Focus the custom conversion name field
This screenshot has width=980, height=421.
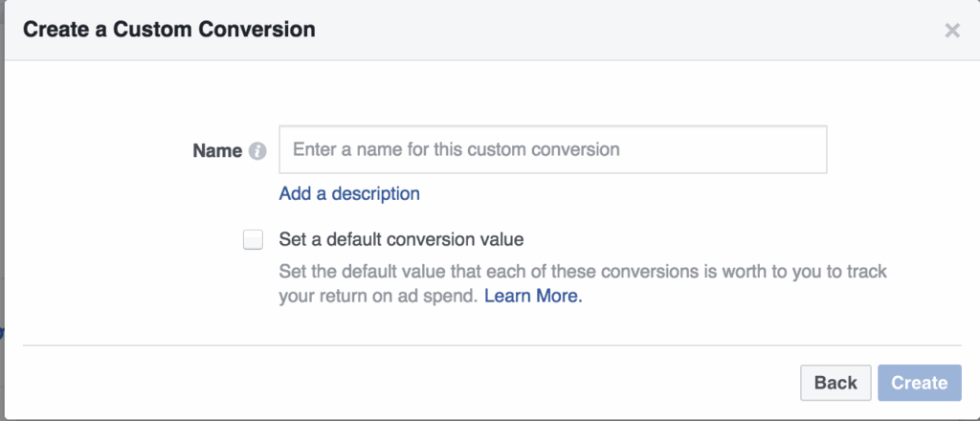click(552, 149)
